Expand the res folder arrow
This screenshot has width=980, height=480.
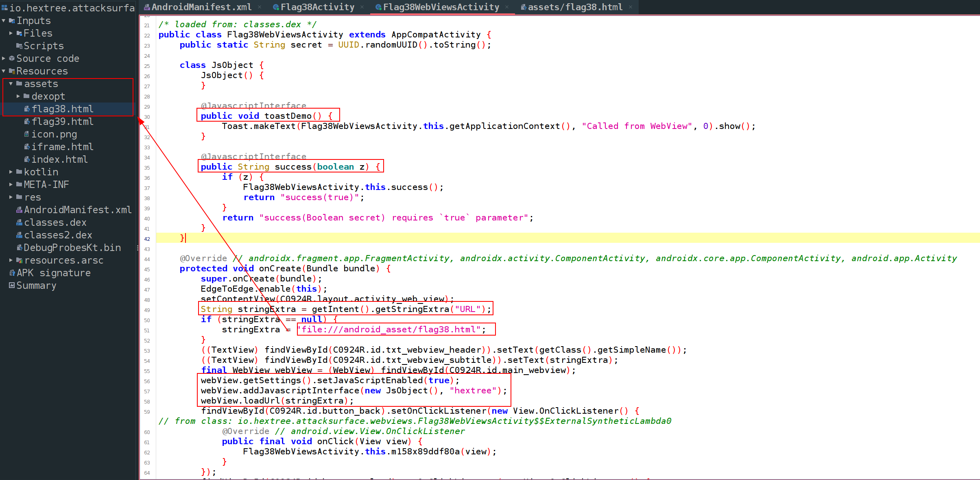coord(11,197)
